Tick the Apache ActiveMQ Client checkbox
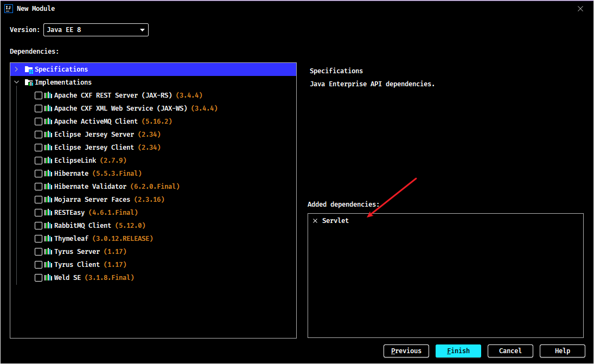The width and height of the screenshot is (594, 364). click(39, 122)
